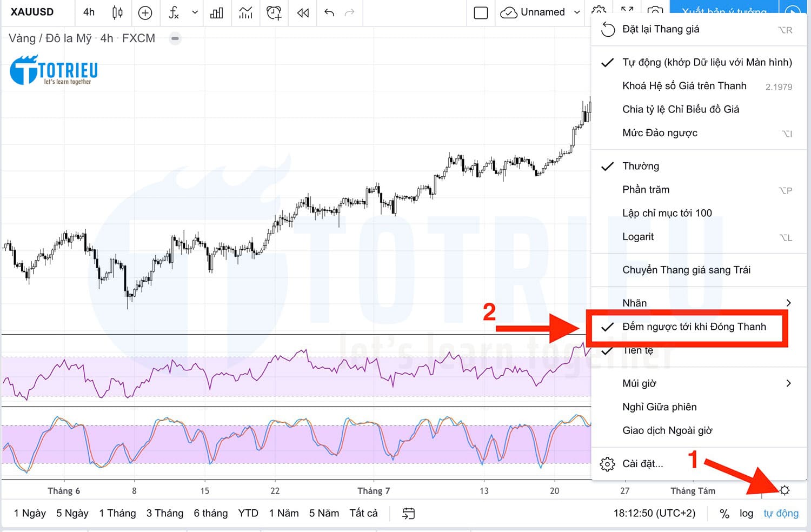
Task: Create an alert with clock icon
Action: (274, 13)
